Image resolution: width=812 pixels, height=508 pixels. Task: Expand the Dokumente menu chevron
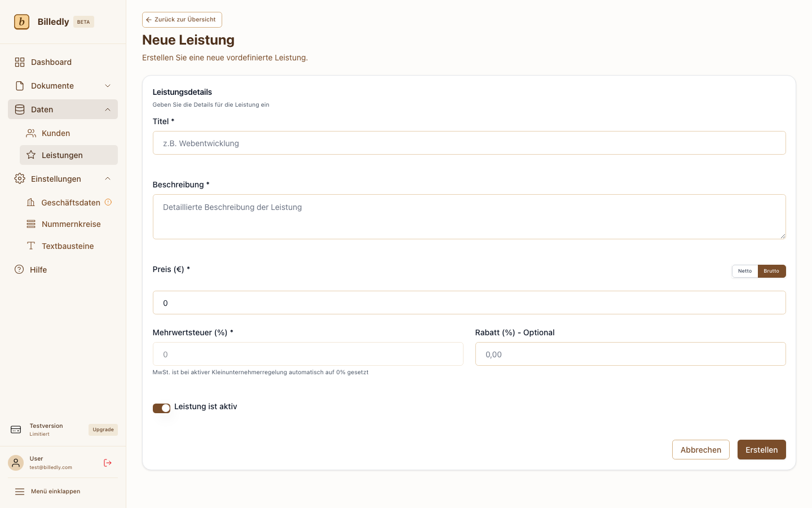(x=108, y=86)
